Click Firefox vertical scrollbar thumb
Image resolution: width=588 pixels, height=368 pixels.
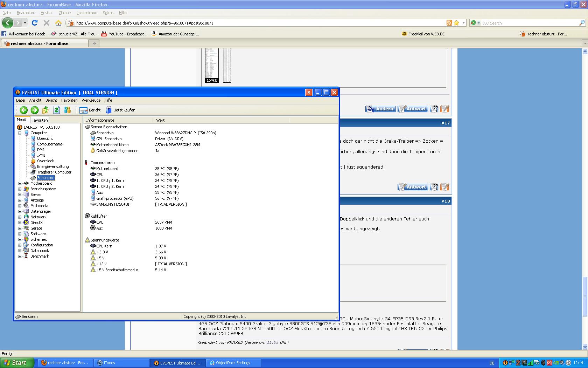[x=585, y=297]
